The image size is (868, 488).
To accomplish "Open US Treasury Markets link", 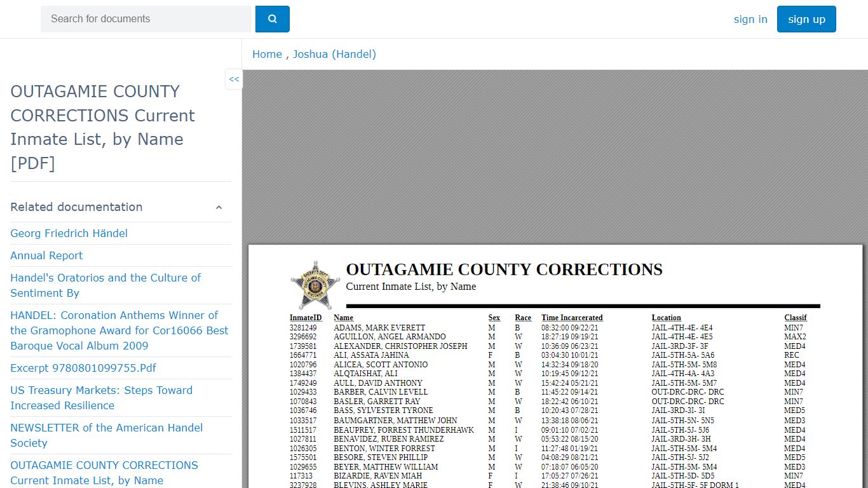I will (101, 398).
